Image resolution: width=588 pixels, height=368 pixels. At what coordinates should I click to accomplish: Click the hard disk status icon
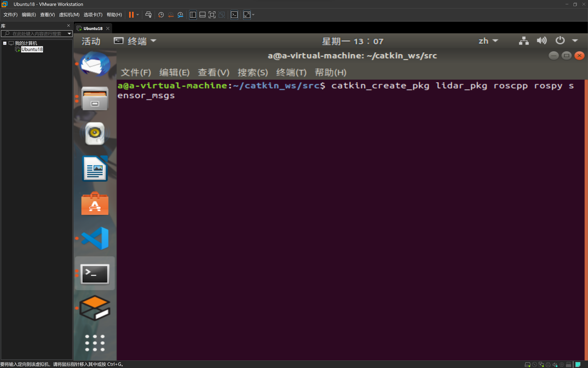point(528,364)
